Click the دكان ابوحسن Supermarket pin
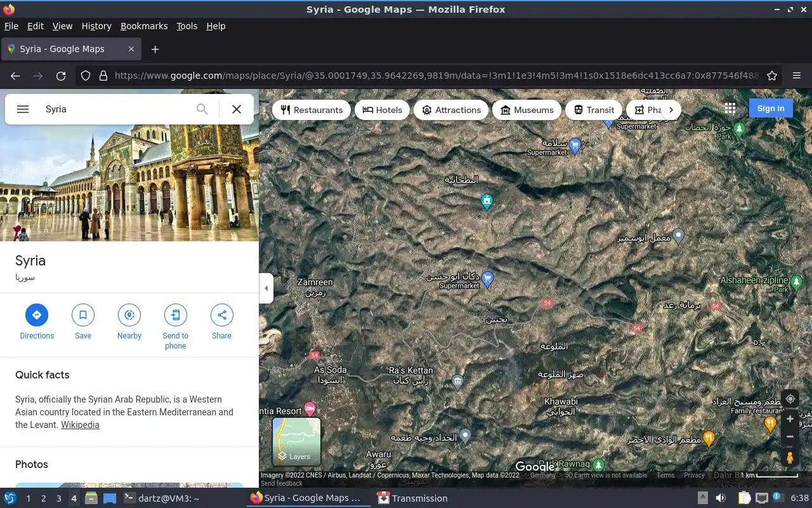 point(487,279)
